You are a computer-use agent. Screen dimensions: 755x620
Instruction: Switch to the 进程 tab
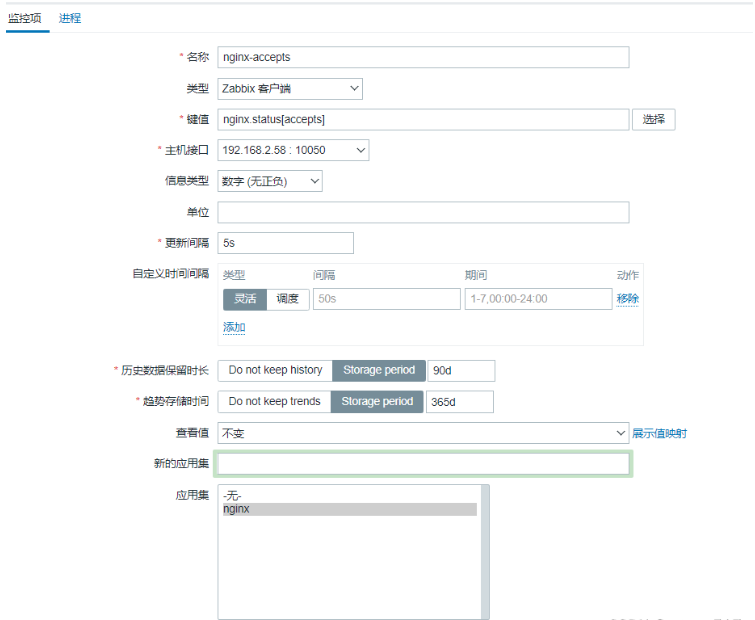coord(70,18)
